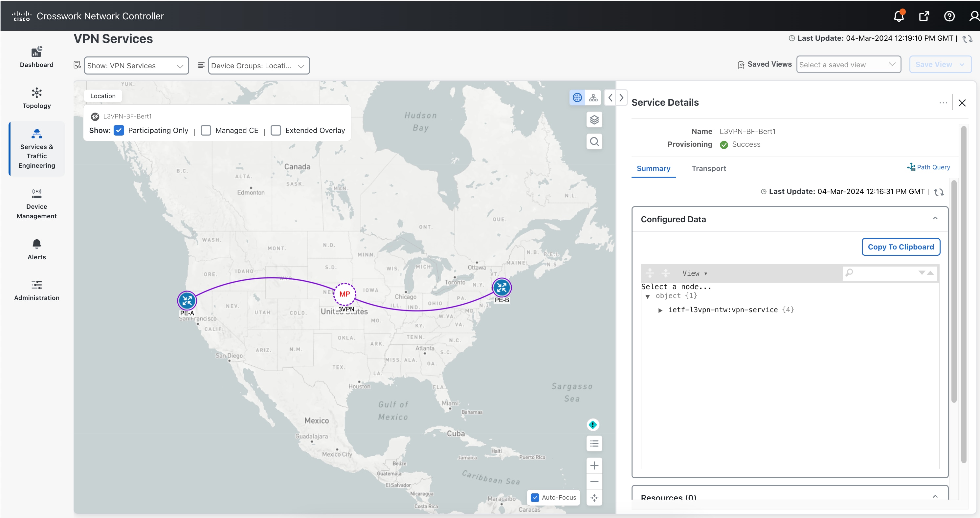Image resolution: width=980 pixels, height=518 pixels.
Task: Refresh the VPN Services last update timestamp
Action: tap(968, 38)
